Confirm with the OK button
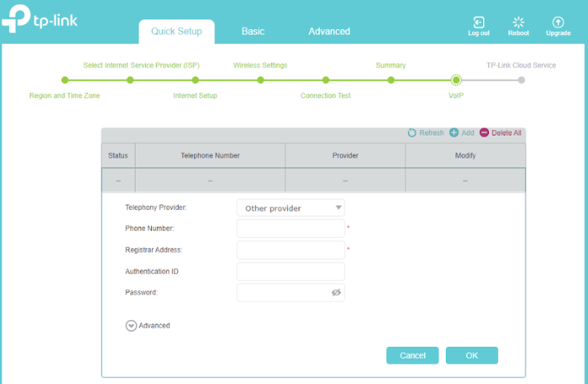The width and height of the screenshot is (588, 384). click(472, 356)
